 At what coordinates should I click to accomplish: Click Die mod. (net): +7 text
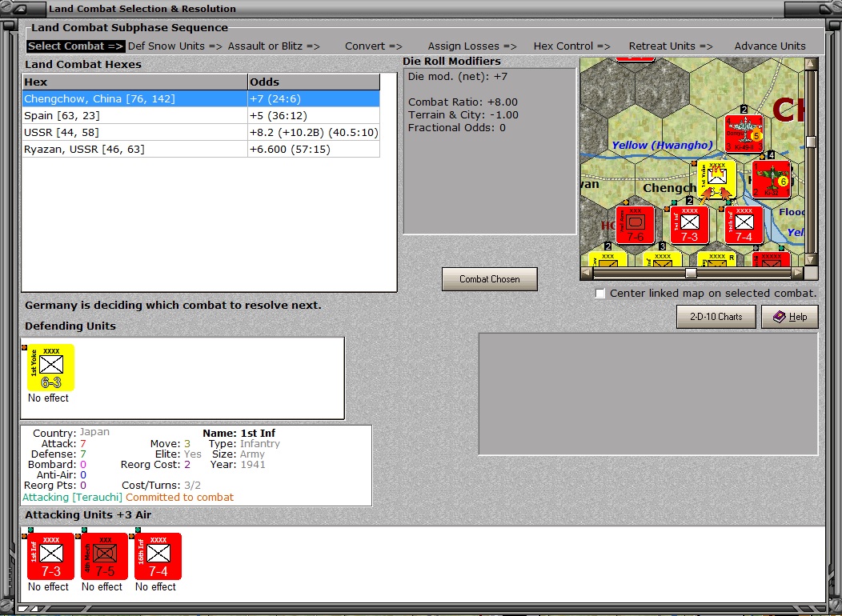tap(458, 77)
